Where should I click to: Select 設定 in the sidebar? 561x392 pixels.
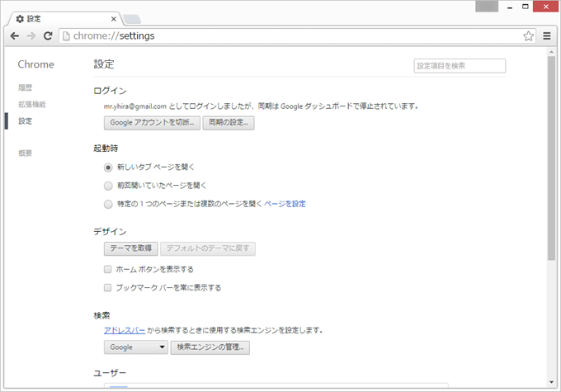point(25,121)
